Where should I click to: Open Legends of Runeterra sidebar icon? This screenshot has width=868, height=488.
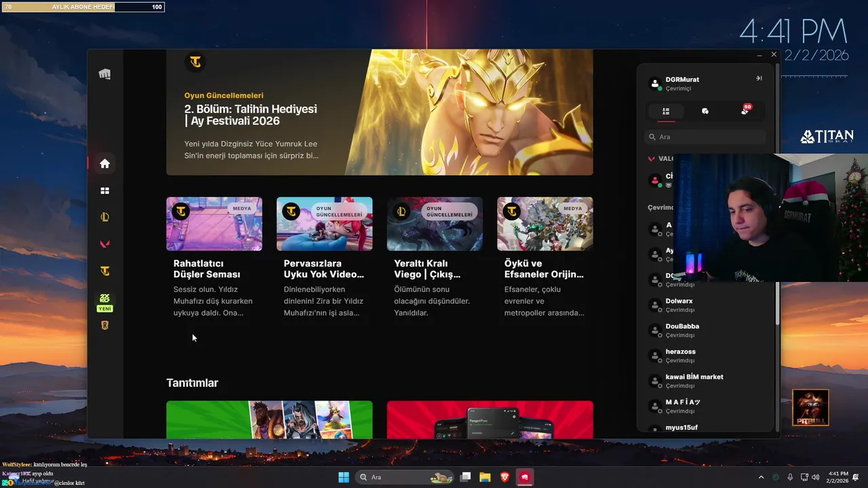coord(104,325)
